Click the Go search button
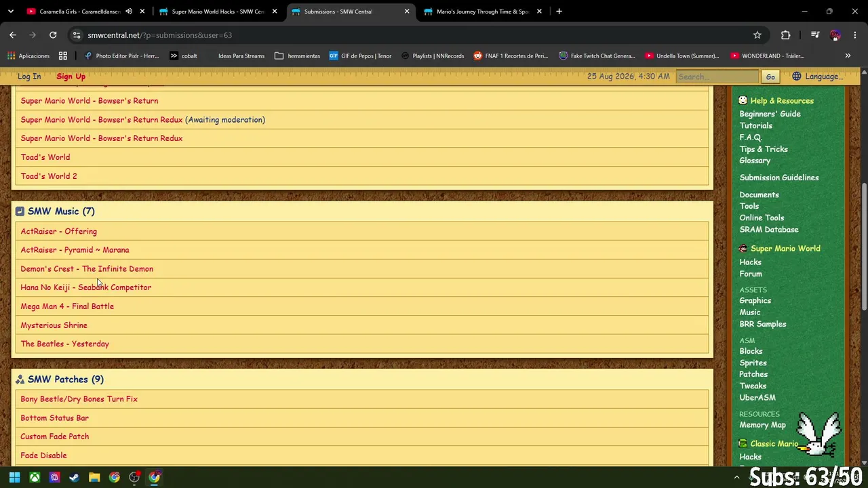868x488 pixels. click(x=770, y=77)
